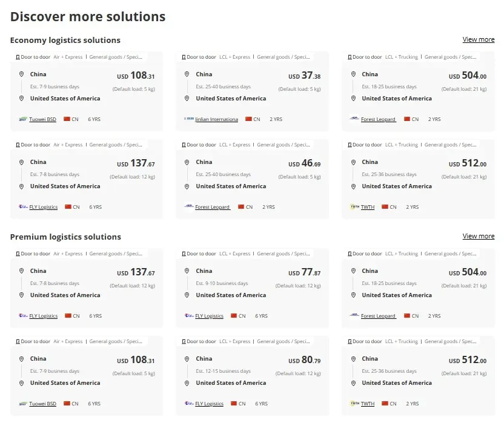
Task: Select premium USD 80.79 price offer
Action: (x=304, y=360)
